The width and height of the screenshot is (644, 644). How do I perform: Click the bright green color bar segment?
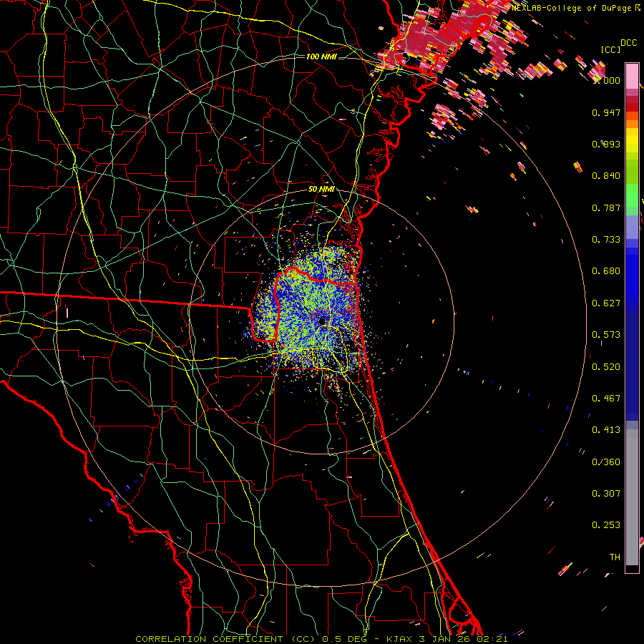pyautogui.click(x=632, y=195)
